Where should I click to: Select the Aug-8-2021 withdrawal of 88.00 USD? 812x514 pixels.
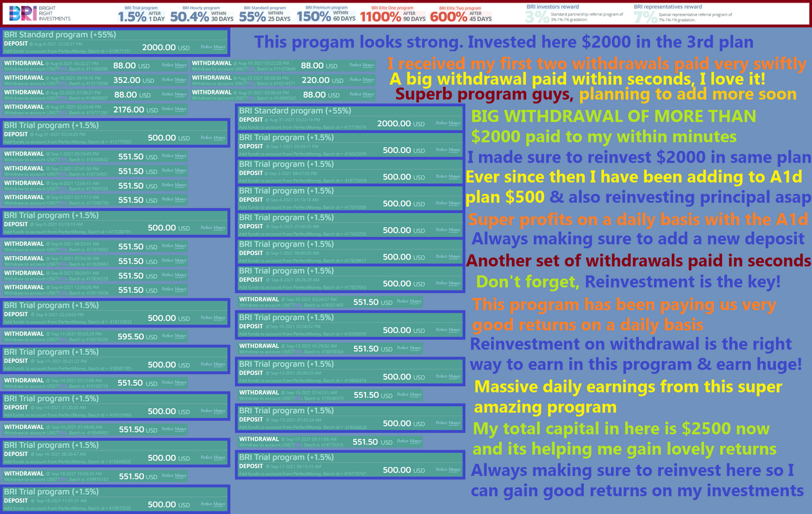tap(95, 65)
